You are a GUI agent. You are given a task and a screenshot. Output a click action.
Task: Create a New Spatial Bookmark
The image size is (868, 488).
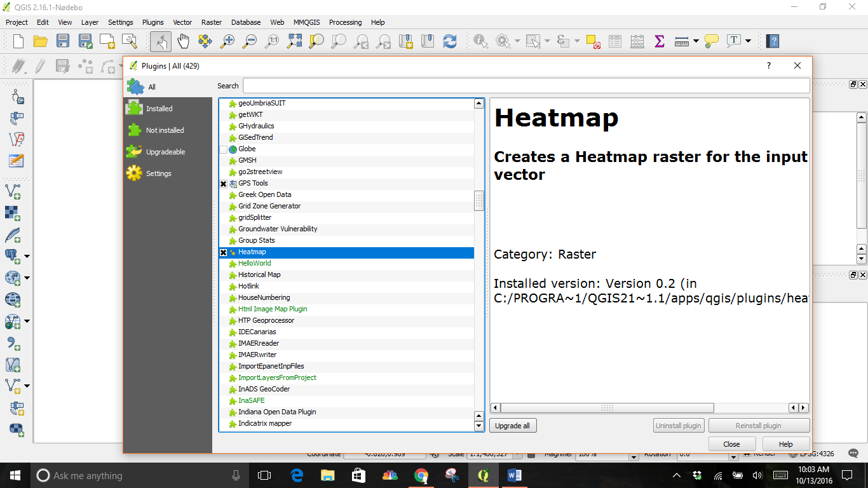coord(407,41)
